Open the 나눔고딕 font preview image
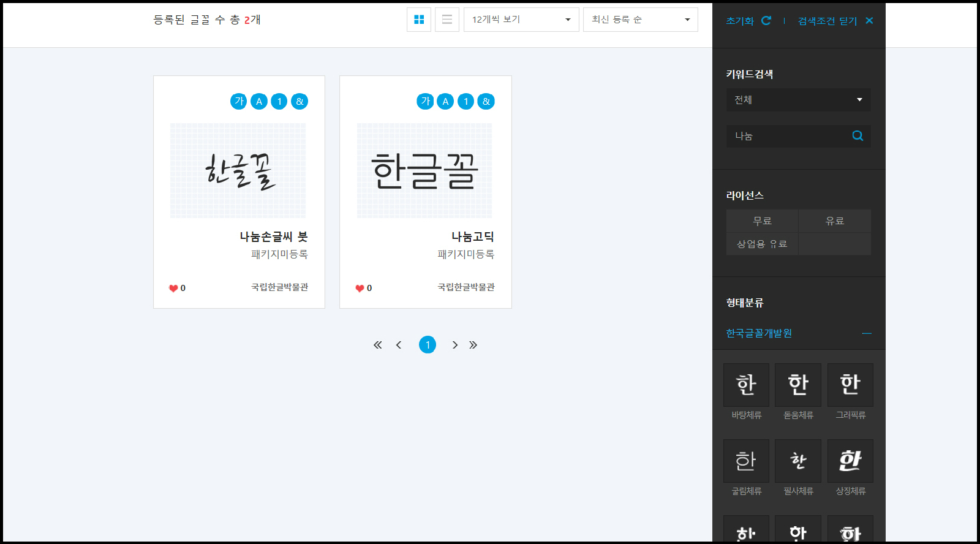Image resolution: width=980 pixels, height=544 pixels. (424, 170)
